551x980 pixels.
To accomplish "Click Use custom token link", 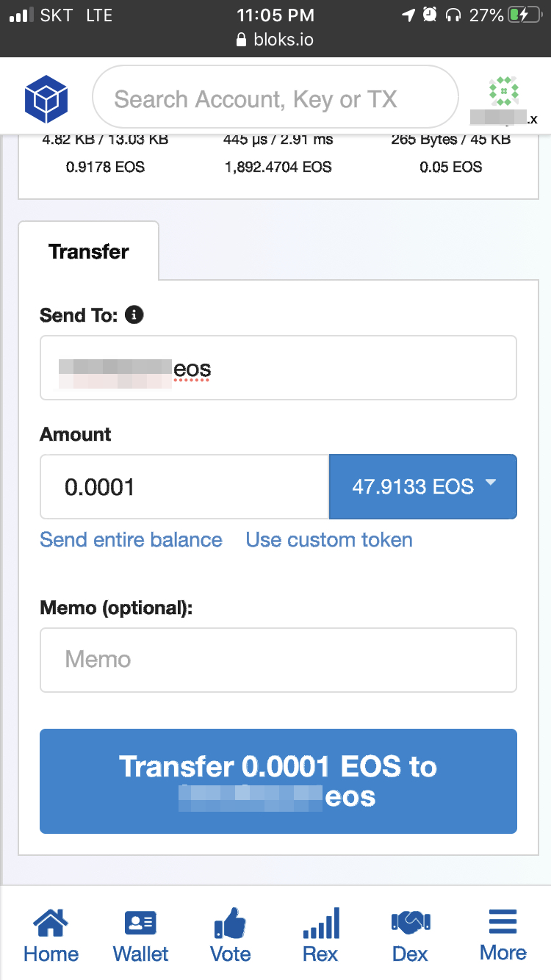I will click(329, 540).
